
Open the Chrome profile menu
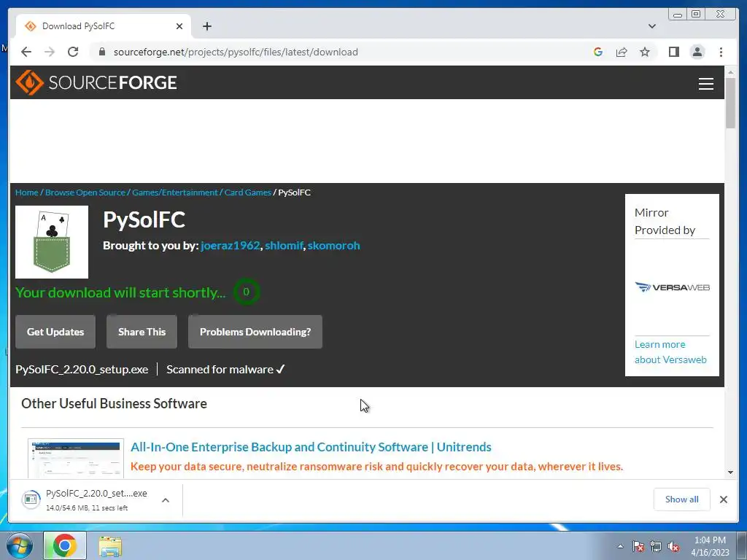click(697, 52)
